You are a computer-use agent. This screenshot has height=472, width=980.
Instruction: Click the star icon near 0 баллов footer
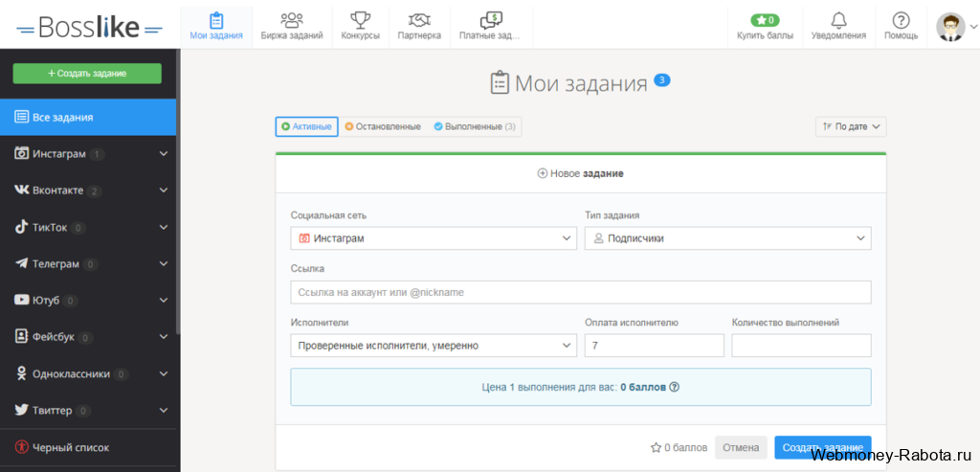click(x=656, y=448)
